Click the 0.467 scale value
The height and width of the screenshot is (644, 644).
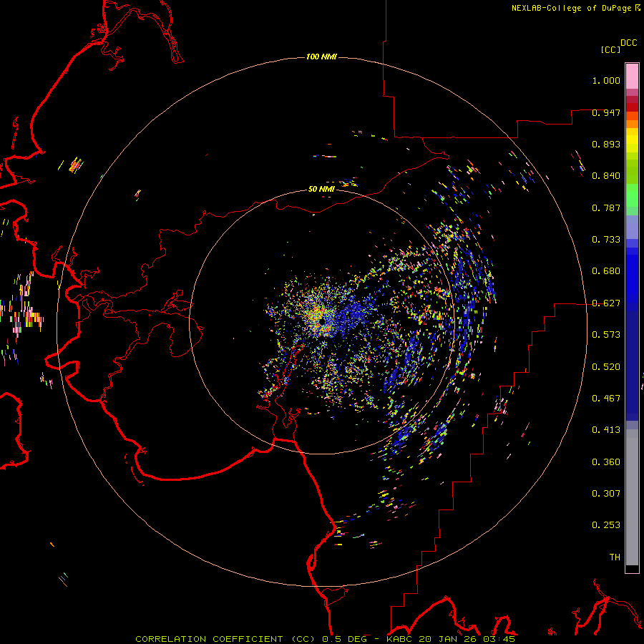[x=606, y=399]
